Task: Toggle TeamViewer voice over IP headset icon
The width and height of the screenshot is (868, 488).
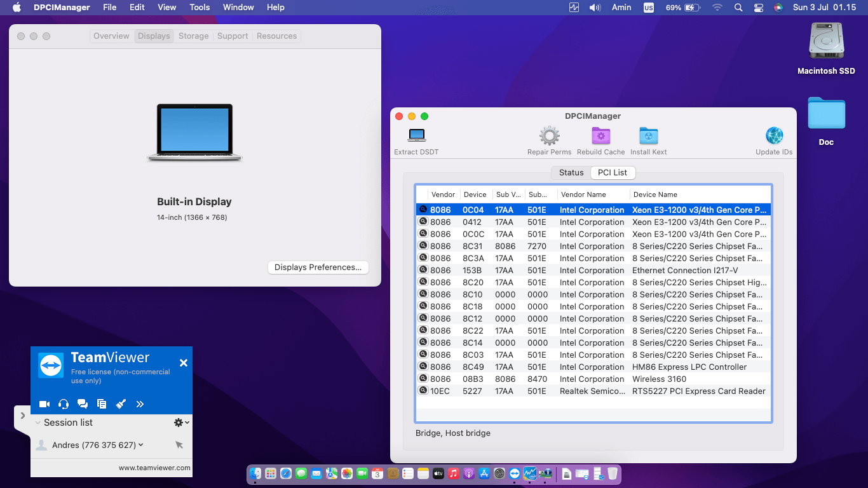Action: point(63,403)
